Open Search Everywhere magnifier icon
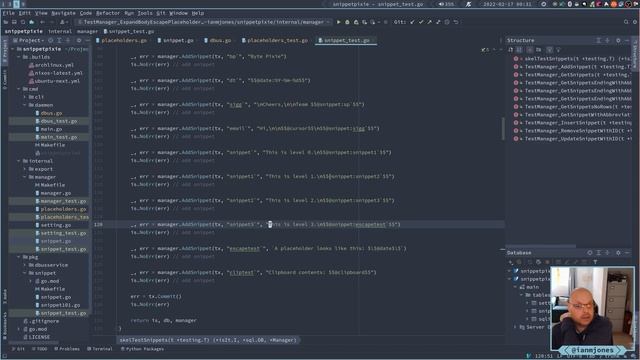Image resolution: width=640 pixels, height=360 pixels. (x=626, y=22)
